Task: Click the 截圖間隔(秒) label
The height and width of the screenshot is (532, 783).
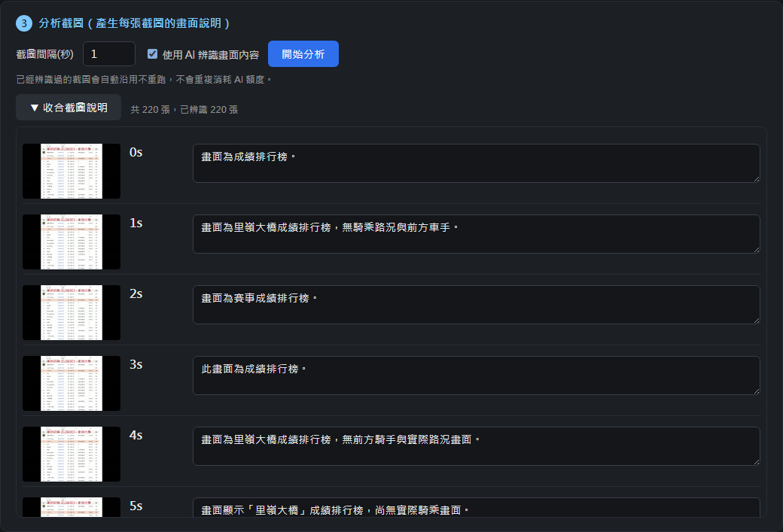Action: pos(45,54)
